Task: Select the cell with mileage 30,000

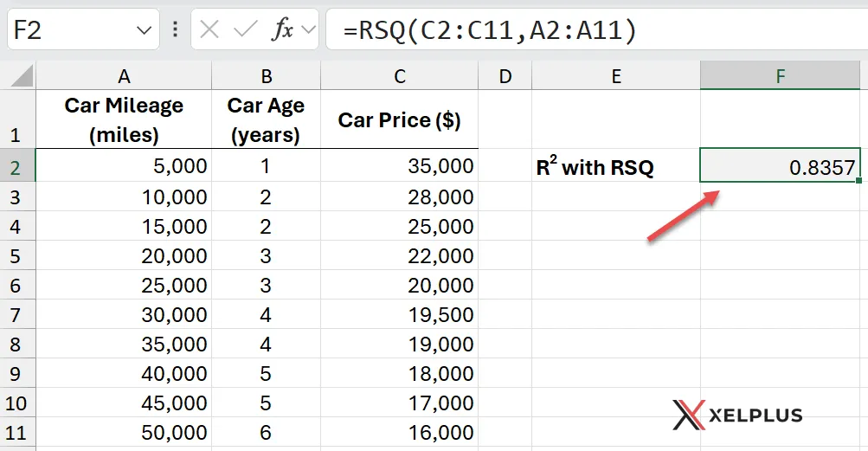Action: [124, 314]
